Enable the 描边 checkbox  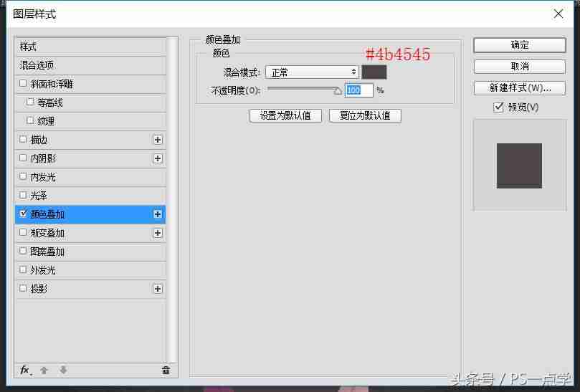point(23,139)
